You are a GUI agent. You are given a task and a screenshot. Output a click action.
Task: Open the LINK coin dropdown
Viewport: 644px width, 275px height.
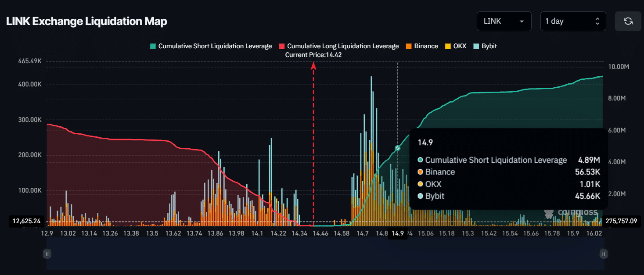click(x=504, y=21)
